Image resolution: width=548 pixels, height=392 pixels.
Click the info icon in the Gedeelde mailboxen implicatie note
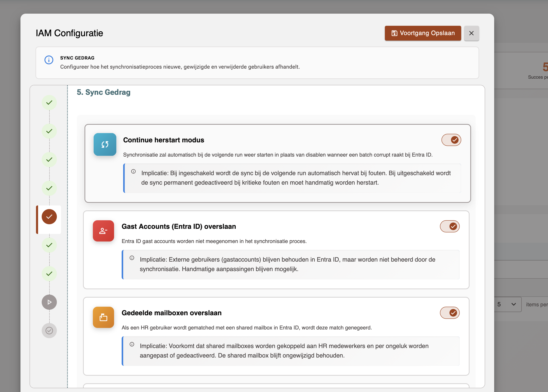132,344
